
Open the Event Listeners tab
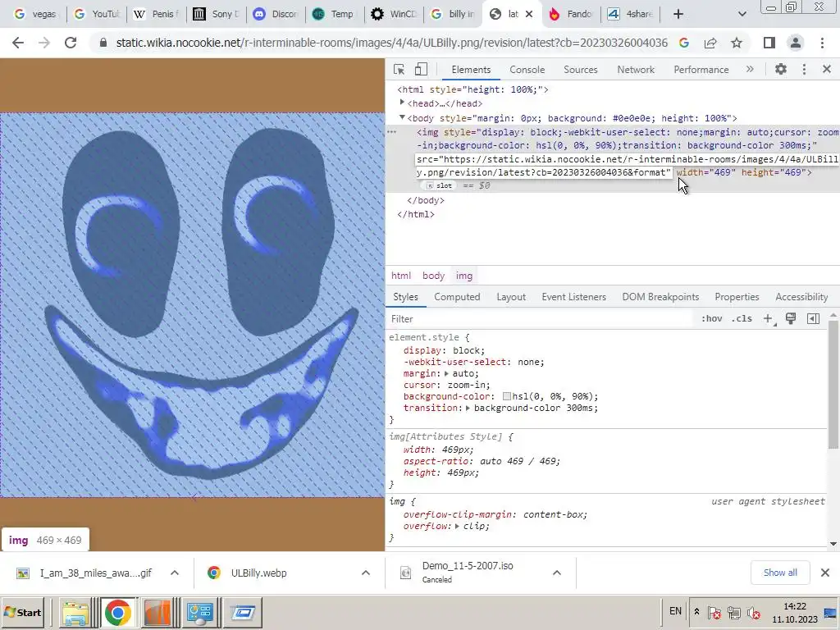click(x=573, y=297)
